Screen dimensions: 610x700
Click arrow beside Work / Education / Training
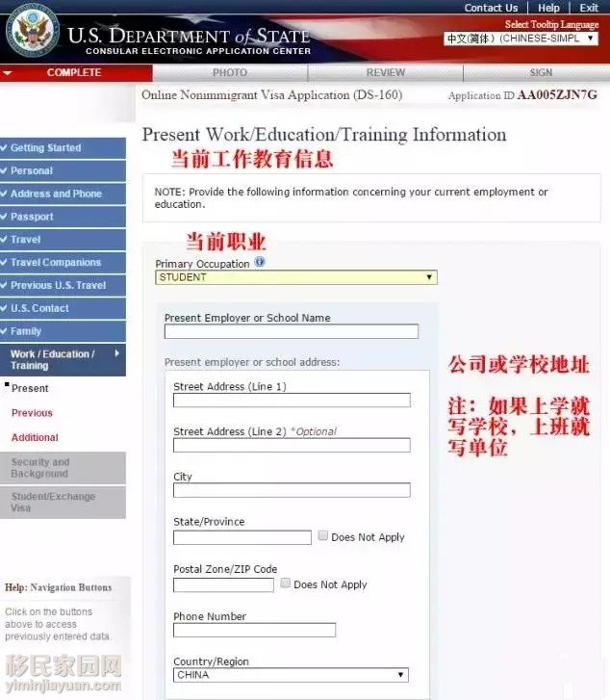tap(117, 353)
